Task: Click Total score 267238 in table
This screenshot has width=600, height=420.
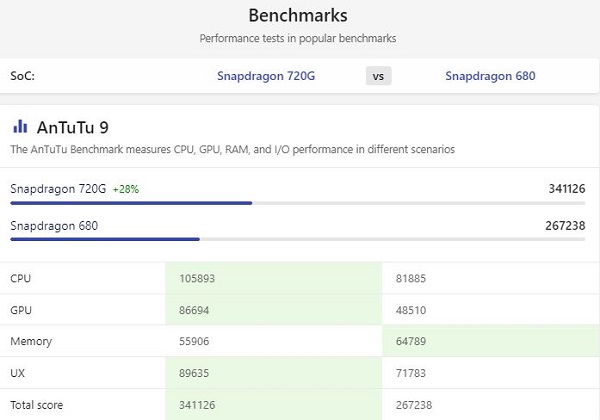Action: tap(414, 405)
